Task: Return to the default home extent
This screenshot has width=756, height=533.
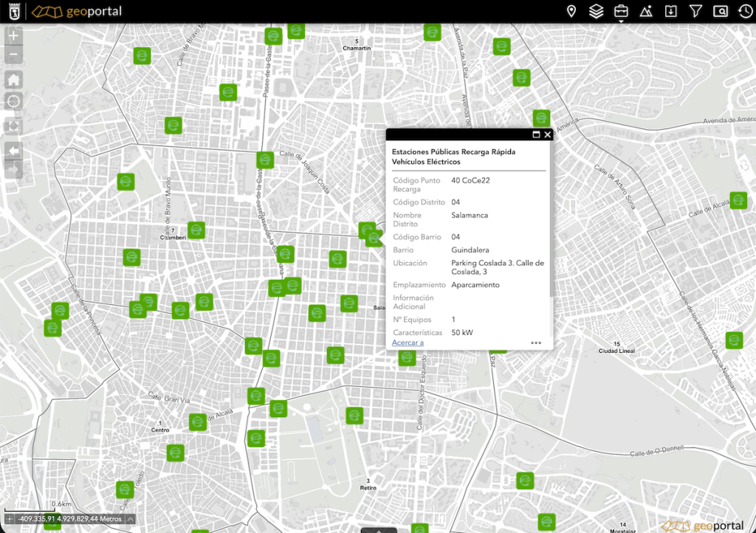Action: [14, 80]
